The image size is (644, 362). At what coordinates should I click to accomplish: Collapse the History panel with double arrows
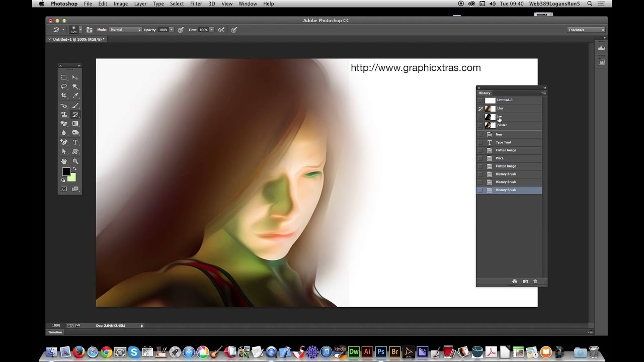pyautogui.click(x=544, y=87)
